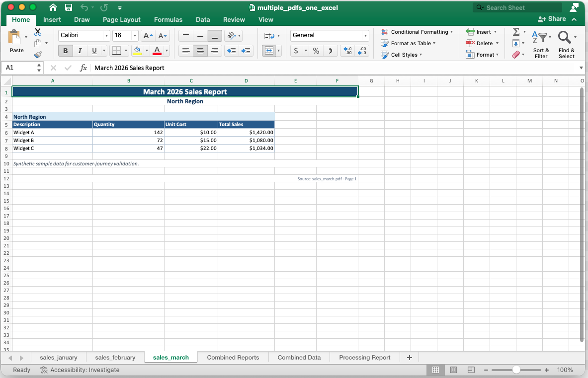Redo the last action
The height and width of the screenshot is (378, 588).
104,7
